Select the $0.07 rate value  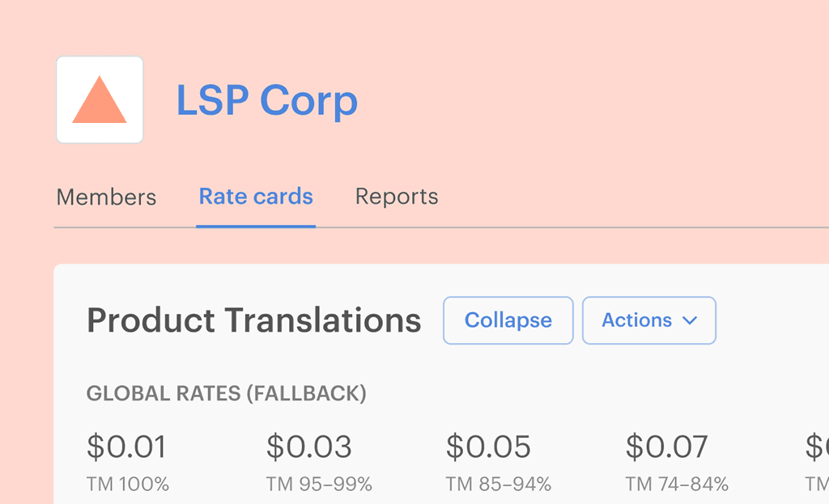[667, 447]
